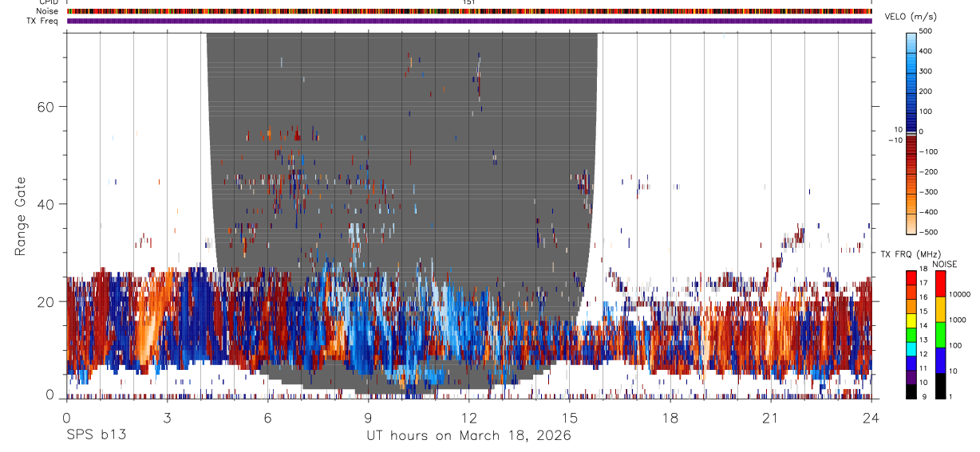The height and width of the screenshot is (452, 980).
Task: Click the 16 label on the TX FRQ scale
Action: [923, 298]
